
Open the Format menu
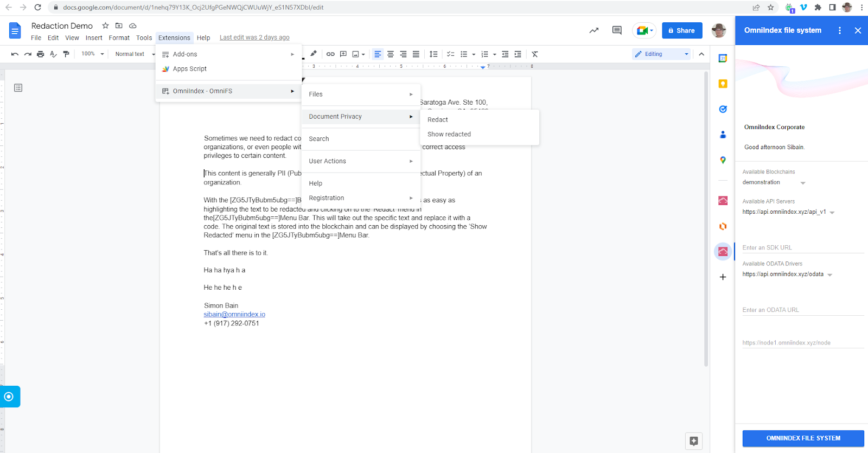(x=119, y=38)
